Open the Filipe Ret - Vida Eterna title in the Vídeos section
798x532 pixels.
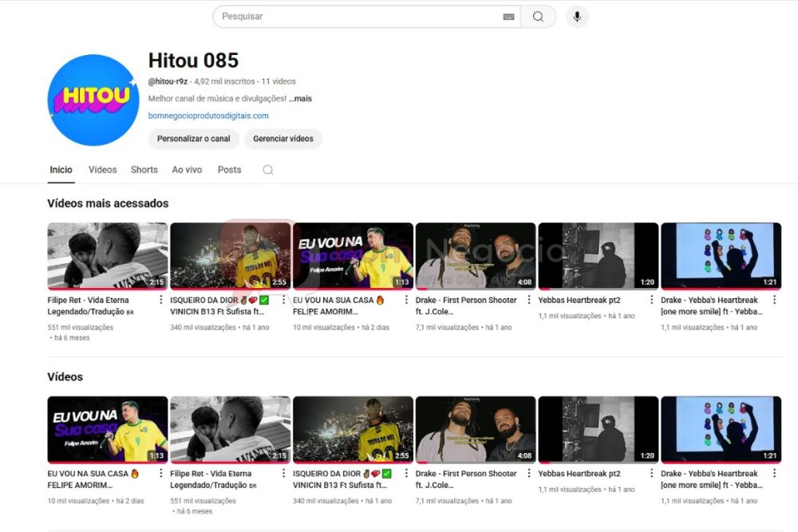(x=213, y=479)
